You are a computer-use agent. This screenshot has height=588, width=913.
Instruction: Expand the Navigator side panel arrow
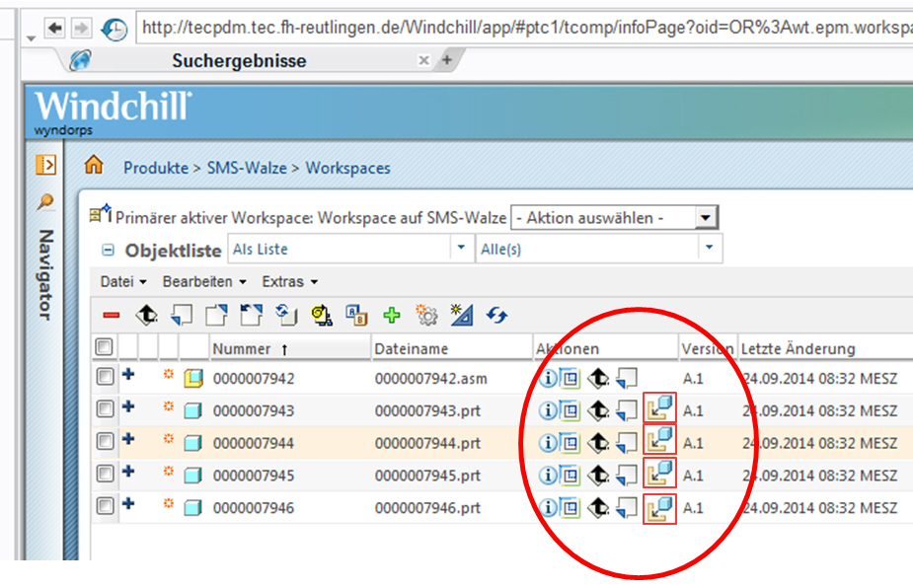(45, 166)
